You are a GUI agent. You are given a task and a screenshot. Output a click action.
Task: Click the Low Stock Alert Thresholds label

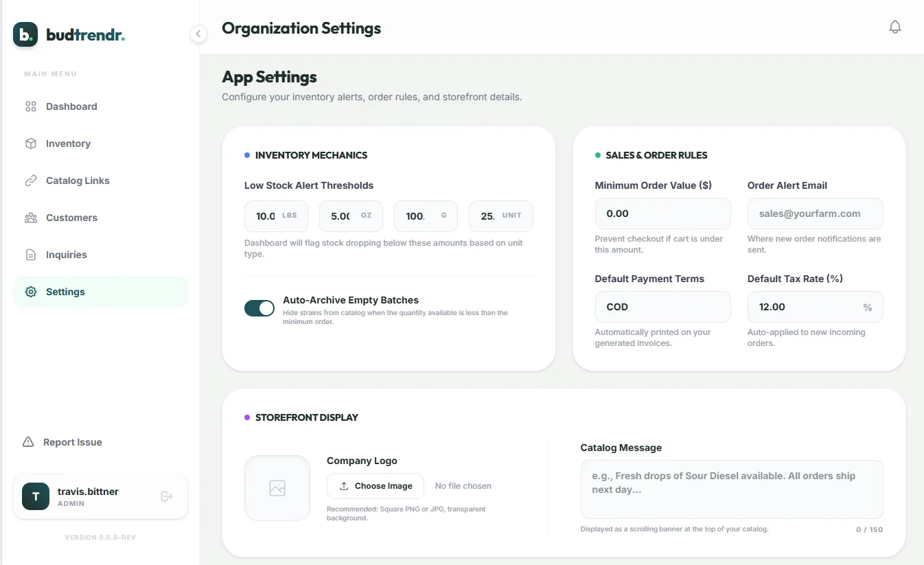coord(309,185)
